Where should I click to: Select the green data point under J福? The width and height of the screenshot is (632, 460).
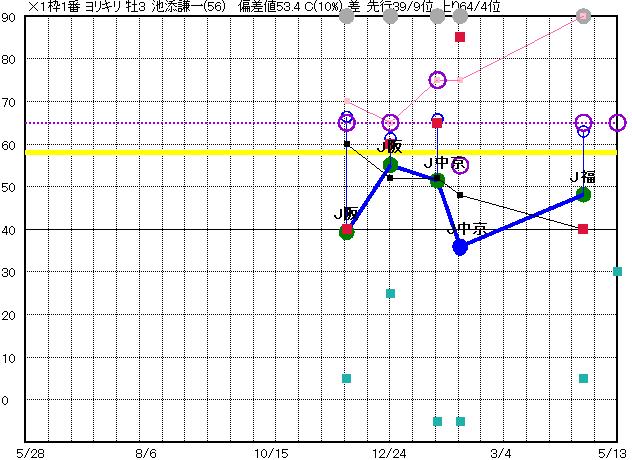(584, 195)
